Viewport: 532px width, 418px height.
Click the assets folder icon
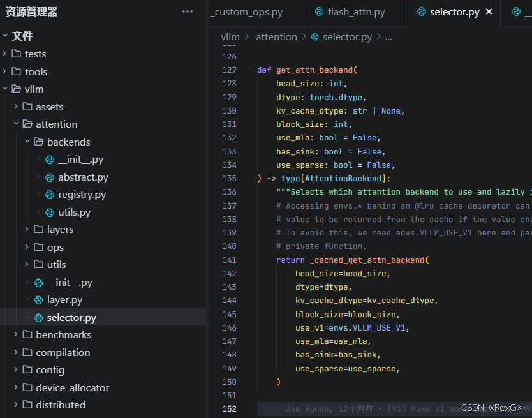[27, 107]
